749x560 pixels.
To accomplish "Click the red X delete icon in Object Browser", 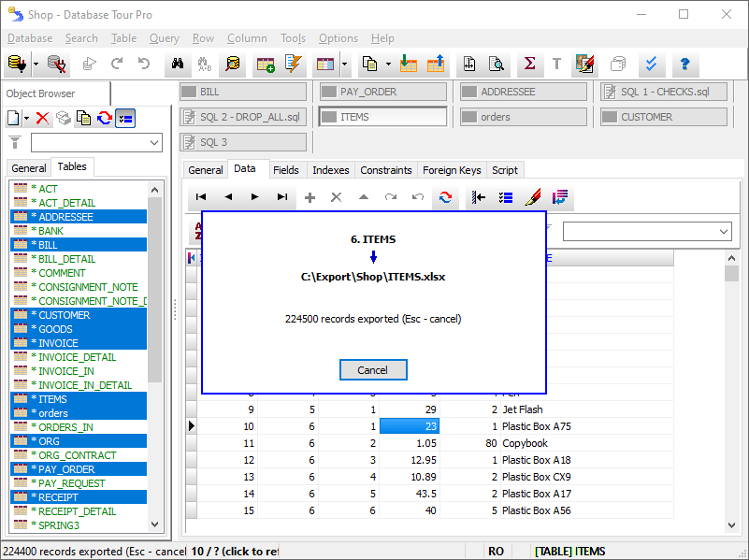I will (x=42, y=118).
